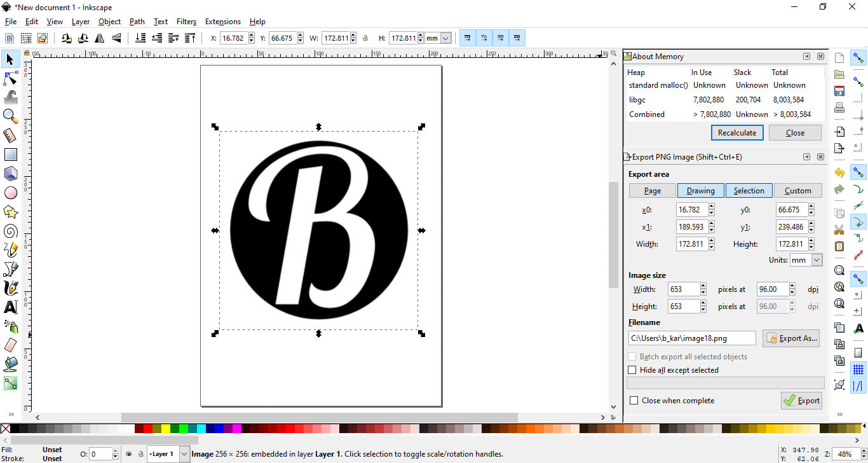Click the Save document icon
The image size is (868, 463).
tap(839, 91)
